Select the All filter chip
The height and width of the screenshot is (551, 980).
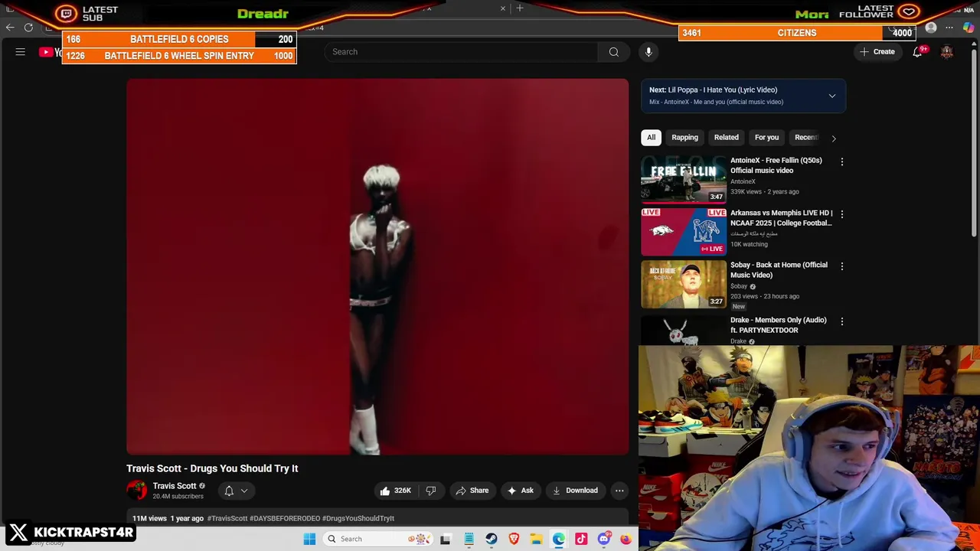pos(651,138)
